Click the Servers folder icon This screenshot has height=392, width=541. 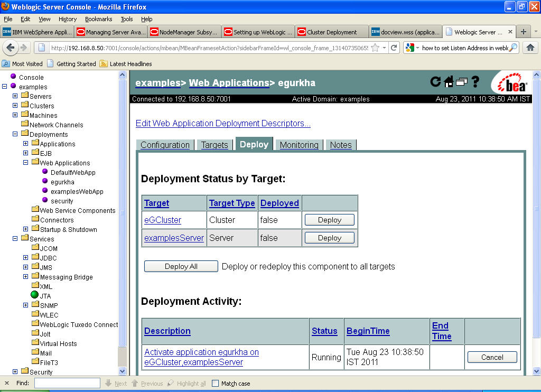point(25,95)
